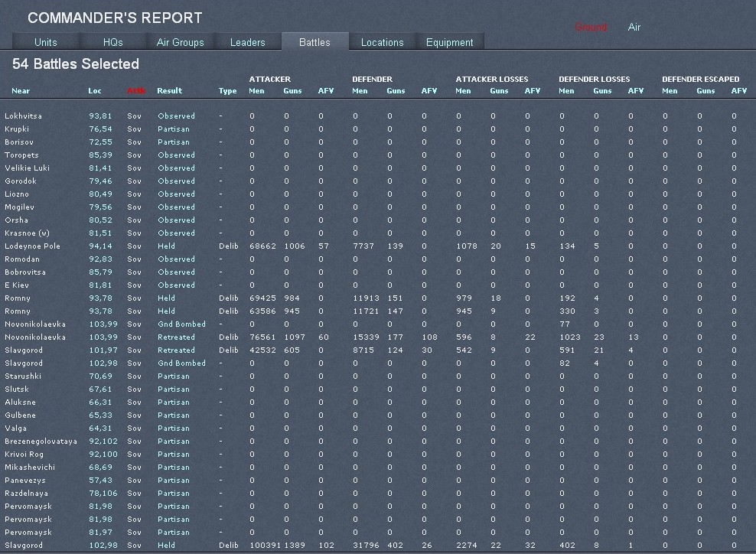
Task: Open the Equipment tab
Action: (x=449, y=42)
